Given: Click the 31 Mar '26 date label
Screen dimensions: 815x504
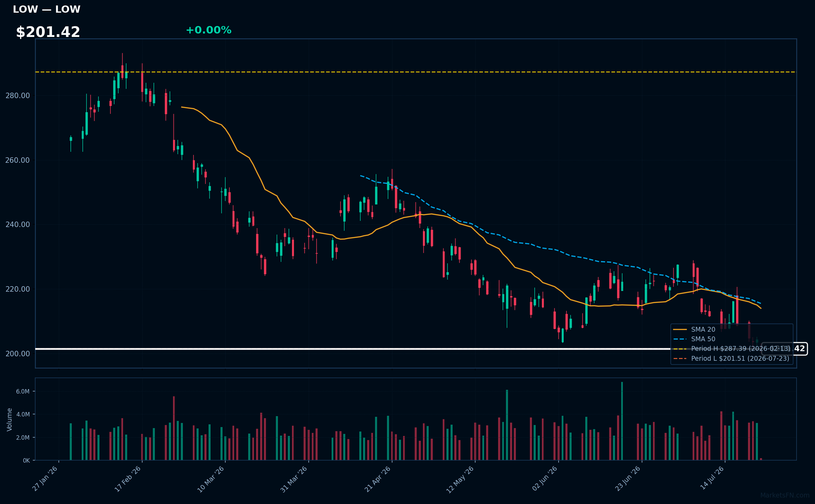Looking at the screenshot, I should click(x=294, y=479).
